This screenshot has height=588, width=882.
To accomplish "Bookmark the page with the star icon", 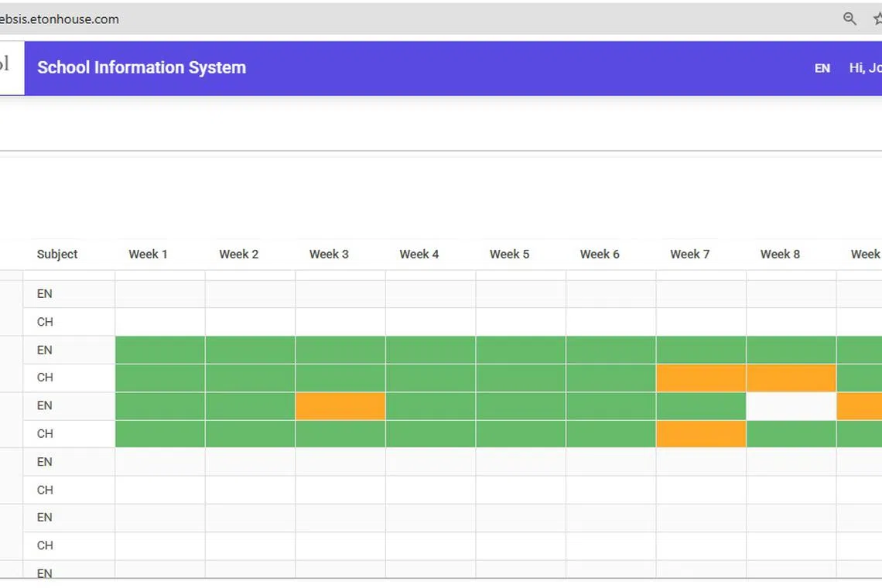I will pos(877,19).
